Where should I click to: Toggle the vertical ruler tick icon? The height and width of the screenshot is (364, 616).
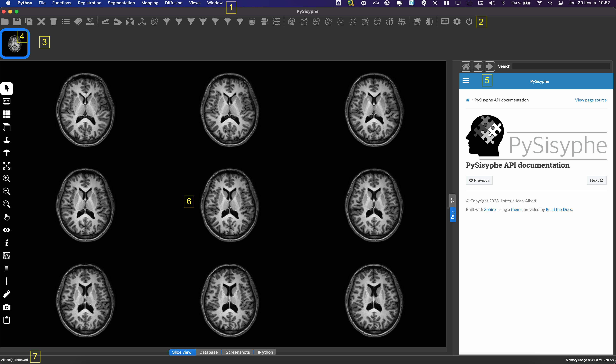pos(7,281)
